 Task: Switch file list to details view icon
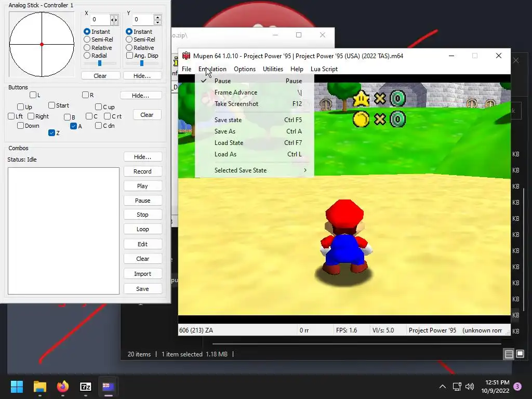point(509,354)
